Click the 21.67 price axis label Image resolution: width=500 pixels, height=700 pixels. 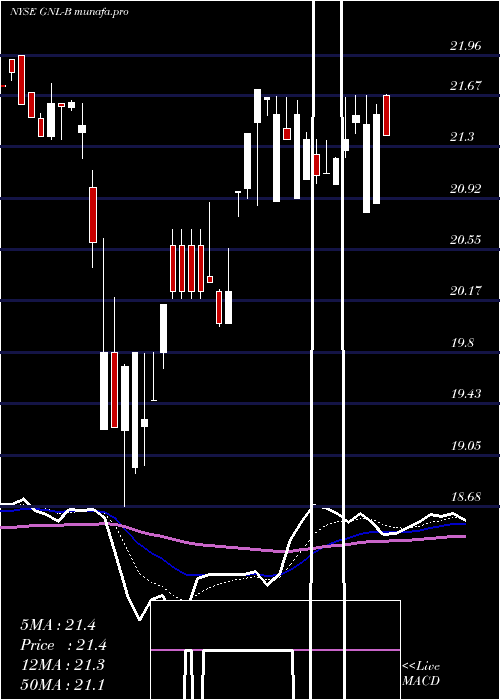[466, 85]
